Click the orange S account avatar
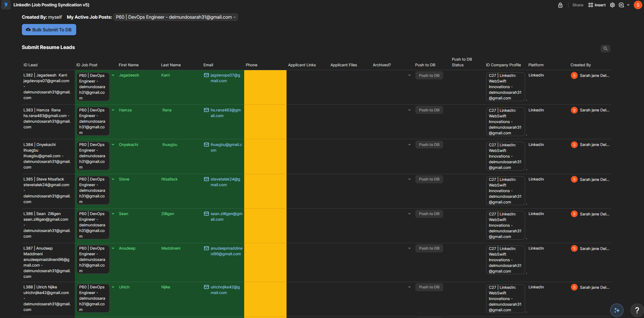 (638, 5)
